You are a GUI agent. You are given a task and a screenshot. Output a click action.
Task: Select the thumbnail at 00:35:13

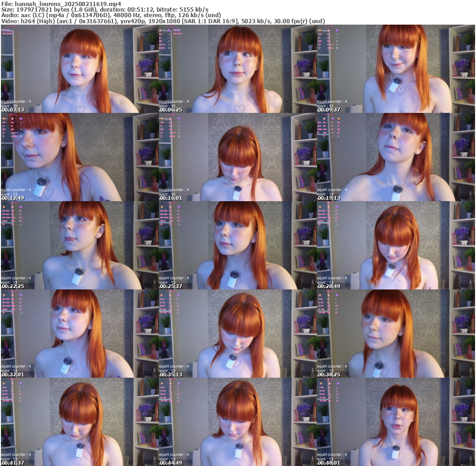click(x=238, y=334)
